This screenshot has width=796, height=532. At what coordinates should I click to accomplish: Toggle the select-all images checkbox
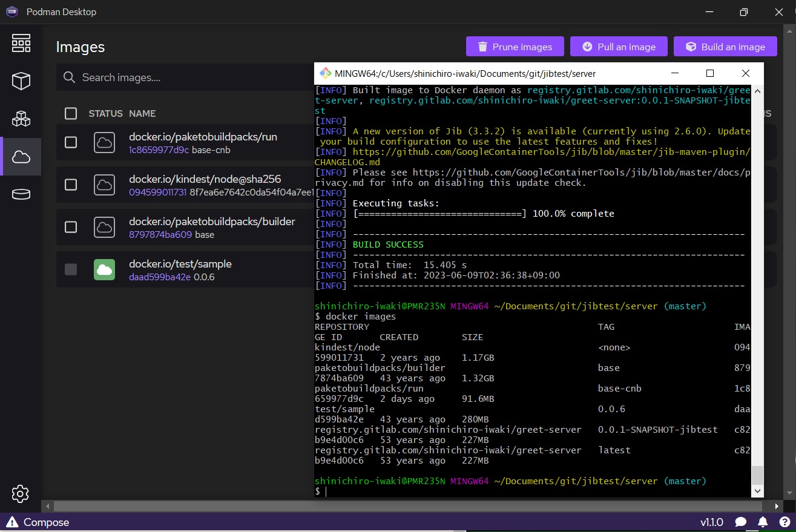tap(71, 113)
